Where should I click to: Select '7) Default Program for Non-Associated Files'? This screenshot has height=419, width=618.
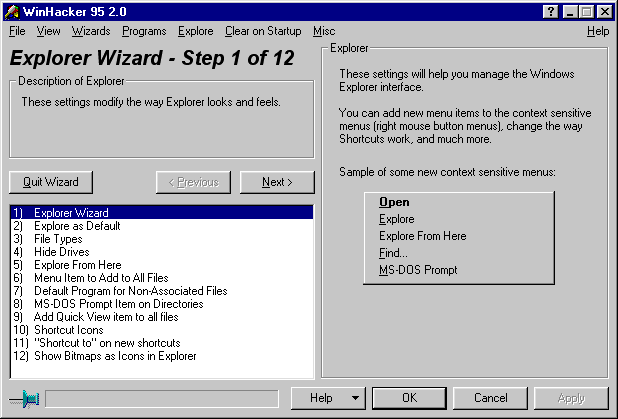click(162, 291)
